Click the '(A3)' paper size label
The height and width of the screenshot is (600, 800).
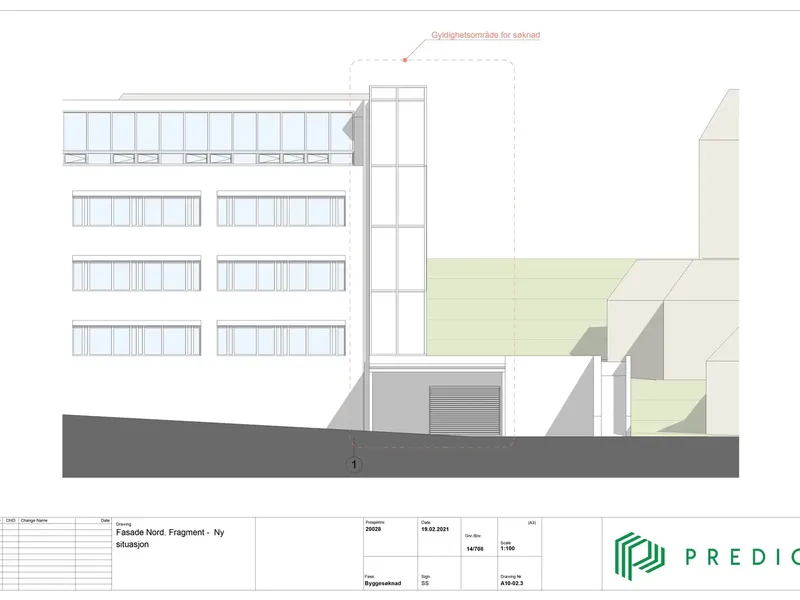pyautogui.click(x=532, y=523)
